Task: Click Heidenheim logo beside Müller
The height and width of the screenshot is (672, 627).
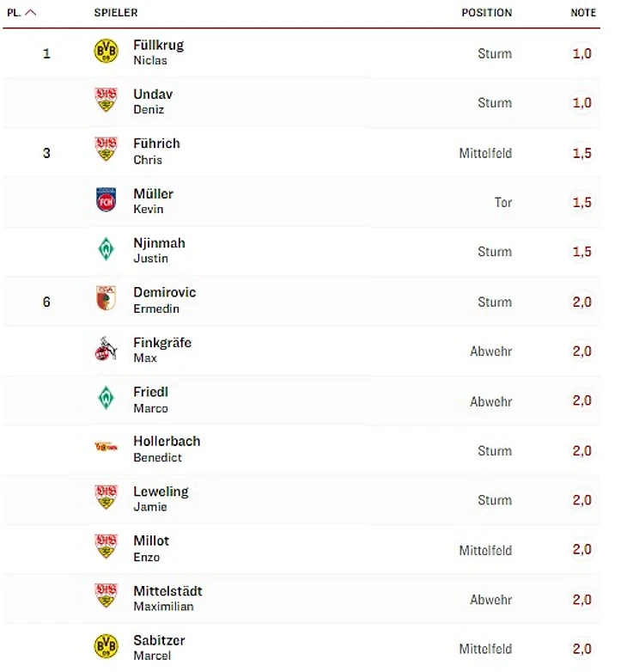Action: 106,201
